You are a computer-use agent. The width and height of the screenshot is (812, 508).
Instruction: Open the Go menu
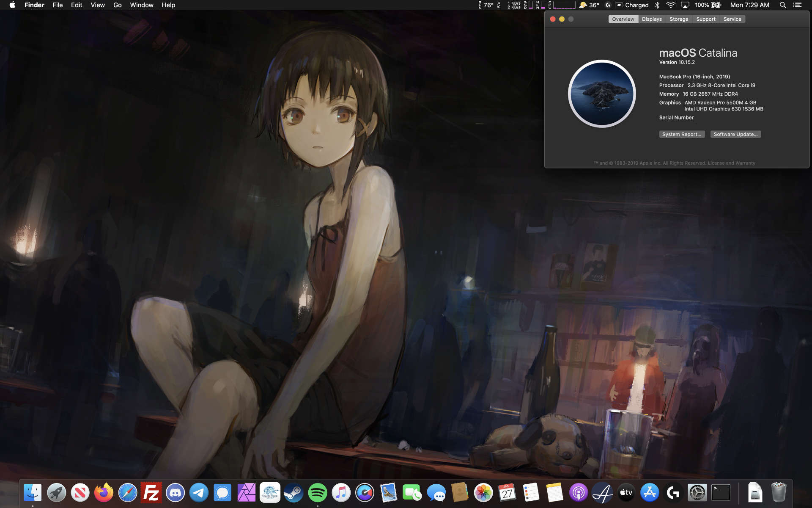point(118,5)
